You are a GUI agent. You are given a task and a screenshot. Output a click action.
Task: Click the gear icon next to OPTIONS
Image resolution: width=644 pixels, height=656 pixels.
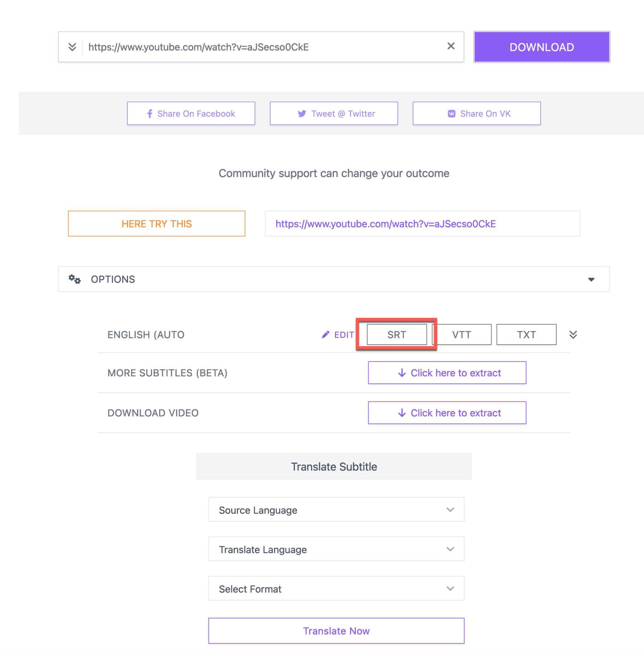point(74,279)
